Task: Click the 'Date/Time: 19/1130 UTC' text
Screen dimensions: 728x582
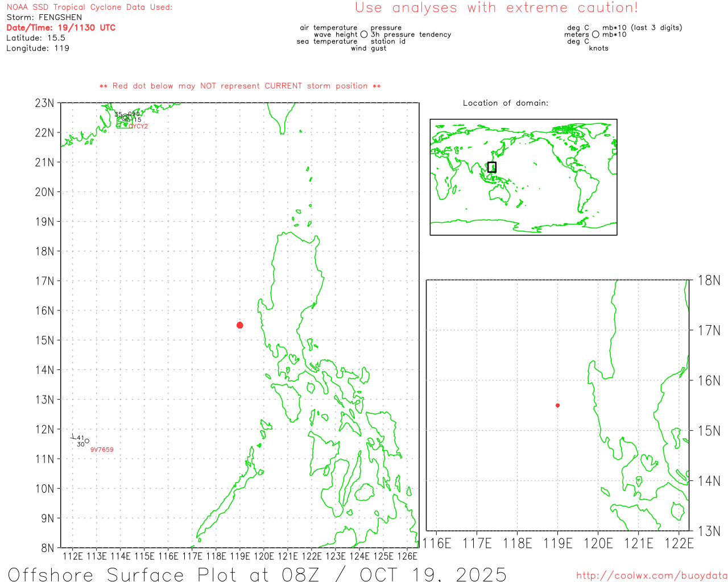Action: click(x=61, y=28)
